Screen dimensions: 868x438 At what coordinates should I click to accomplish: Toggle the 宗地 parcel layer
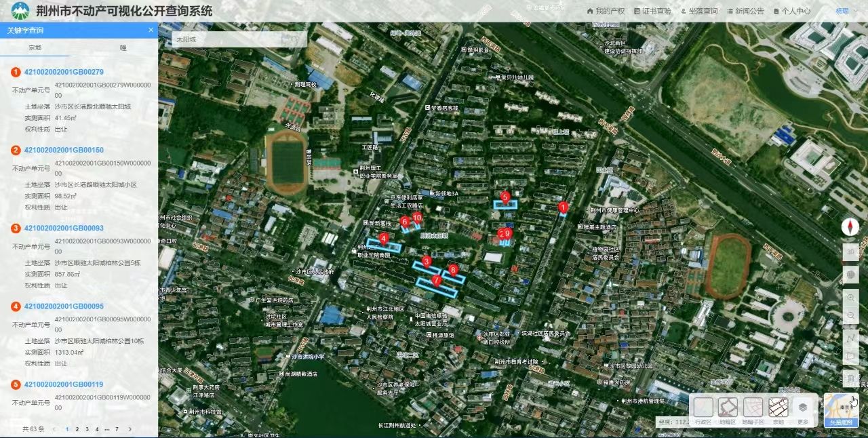pos(778,408)
